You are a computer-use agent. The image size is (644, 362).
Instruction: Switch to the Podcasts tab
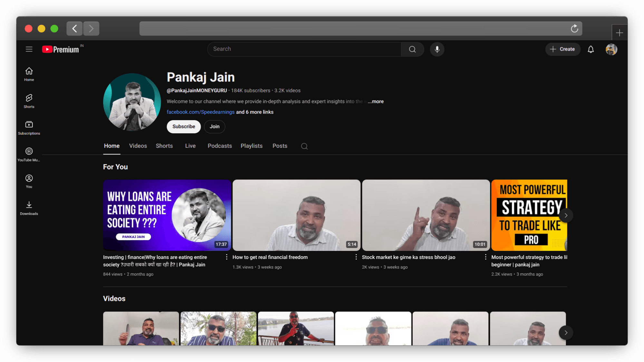point(220,146)
